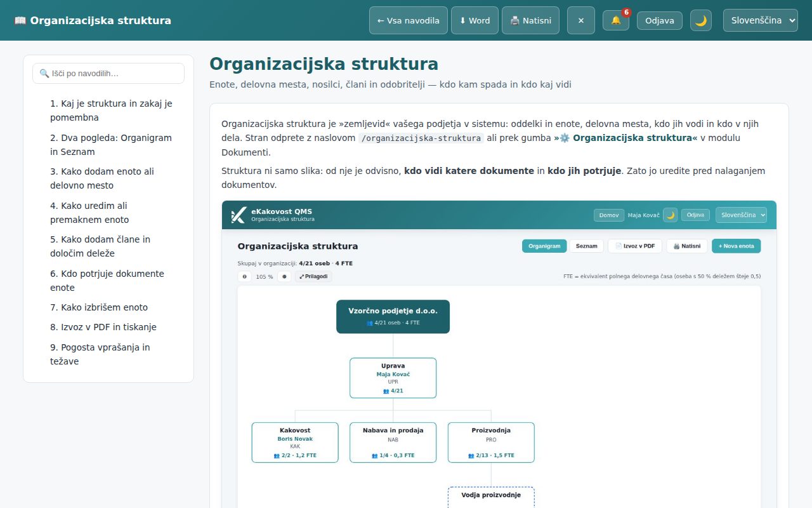This screenshot has width=812, height=508.
Task: Click the book icon beside the page title
Action: [20, 20]
